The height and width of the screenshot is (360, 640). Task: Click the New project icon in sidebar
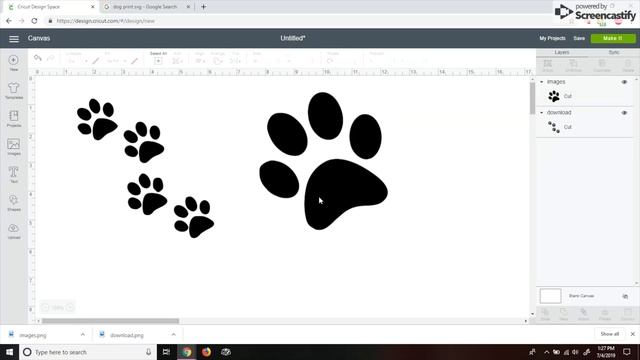point(13,62)
